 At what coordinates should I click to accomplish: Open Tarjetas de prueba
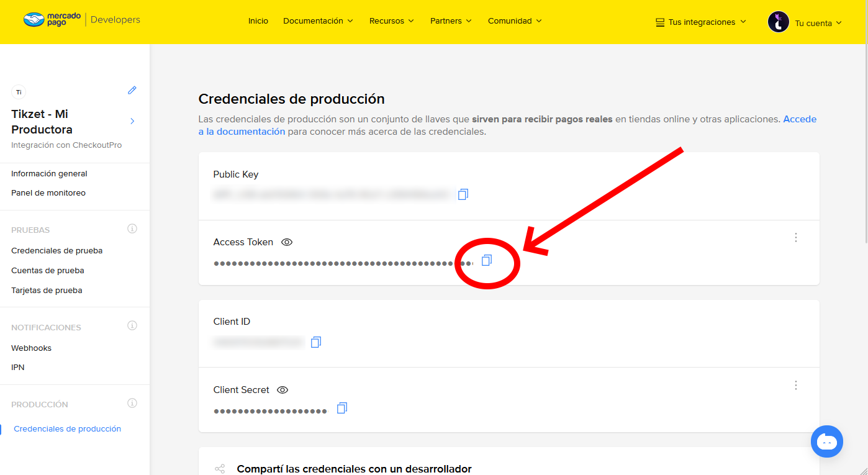click(47, 291)
